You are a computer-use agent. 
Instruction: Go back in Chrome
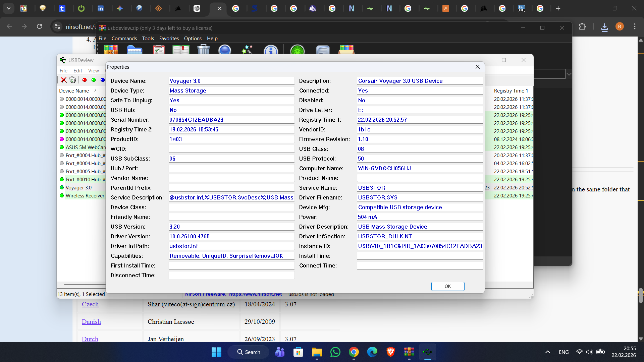(9, 26)
